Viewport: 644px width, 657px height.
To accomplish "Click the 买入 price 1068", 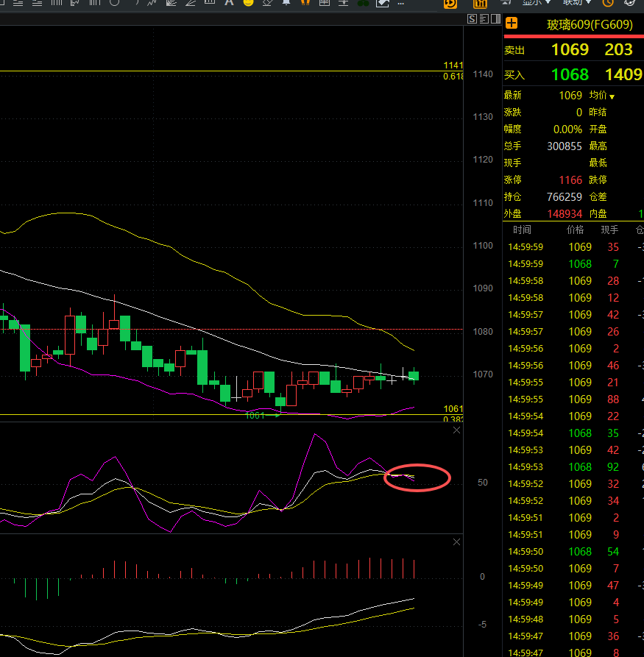I will point(570,75).
